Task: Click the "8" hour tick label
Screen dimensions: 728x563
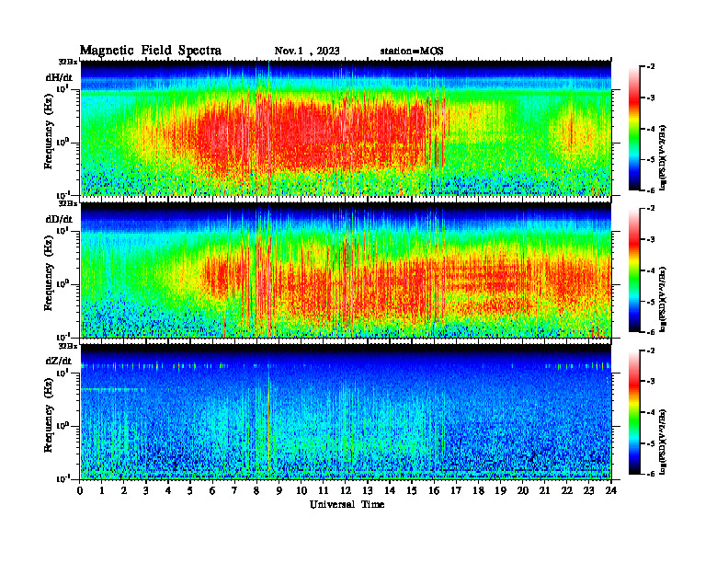Action: [x=256, y=490]
